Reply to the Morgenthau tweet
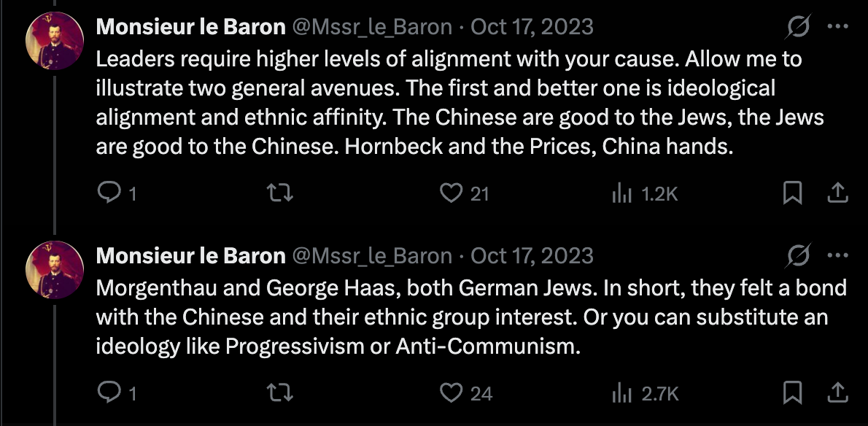This screenshot has width=868, height=426. 109,393
